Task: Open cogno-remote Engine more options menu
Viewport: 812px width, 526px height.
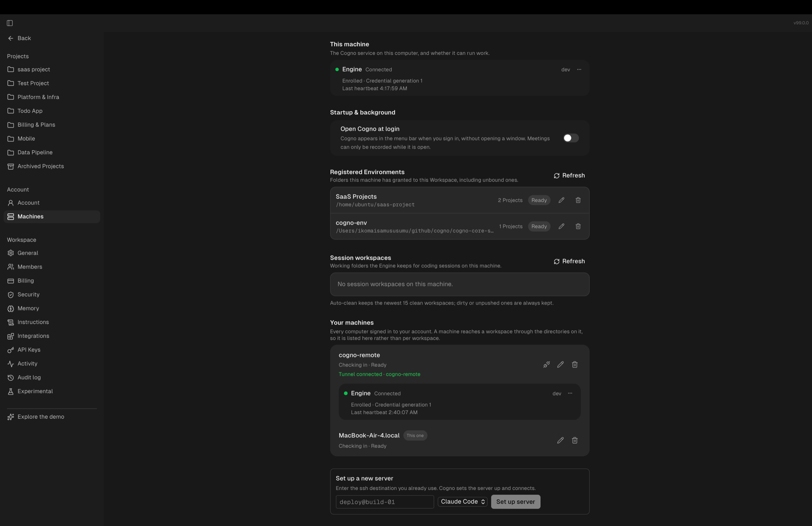Action: tap(570, 393)
